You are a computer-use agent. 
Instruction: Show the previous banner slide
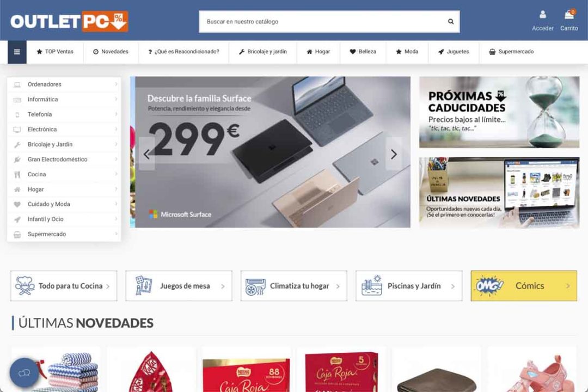146,154
